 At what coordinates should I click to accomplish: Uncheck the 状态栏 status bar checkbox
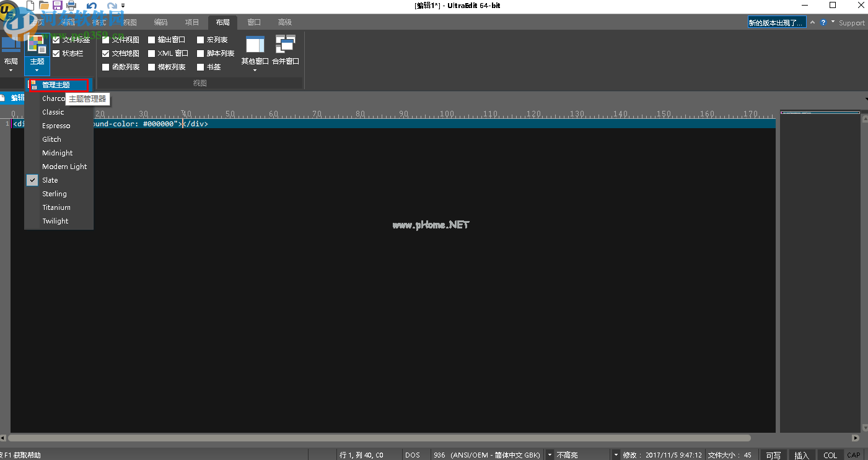tap(56, 54)
